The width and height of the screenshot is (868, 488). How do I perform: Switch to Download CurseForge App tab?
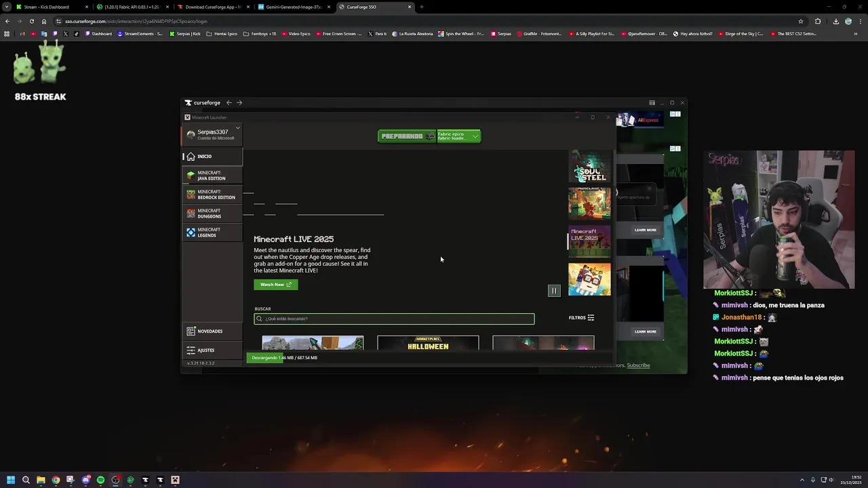point(213,7)
